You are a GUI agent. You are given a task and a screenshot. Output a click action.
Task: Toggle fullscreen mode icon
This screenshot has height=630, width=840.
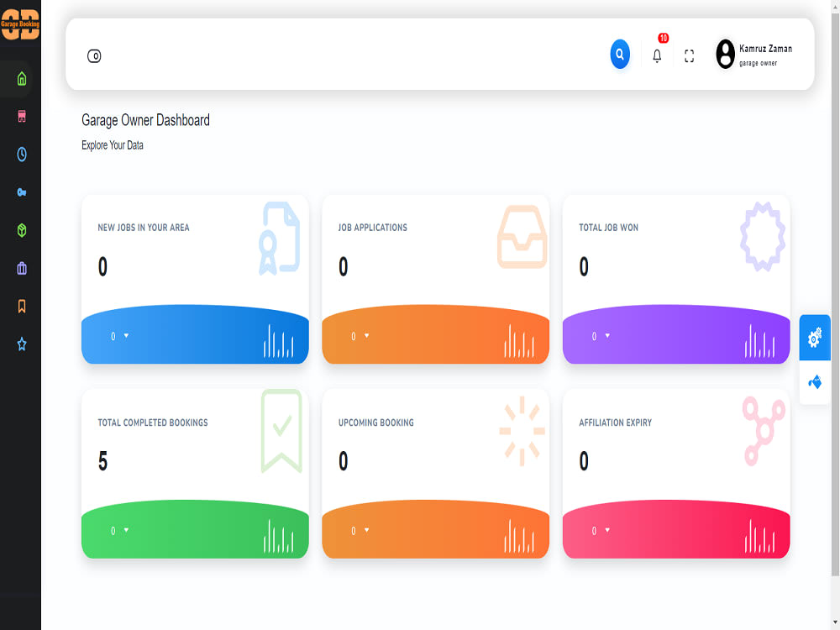(690, 55)
